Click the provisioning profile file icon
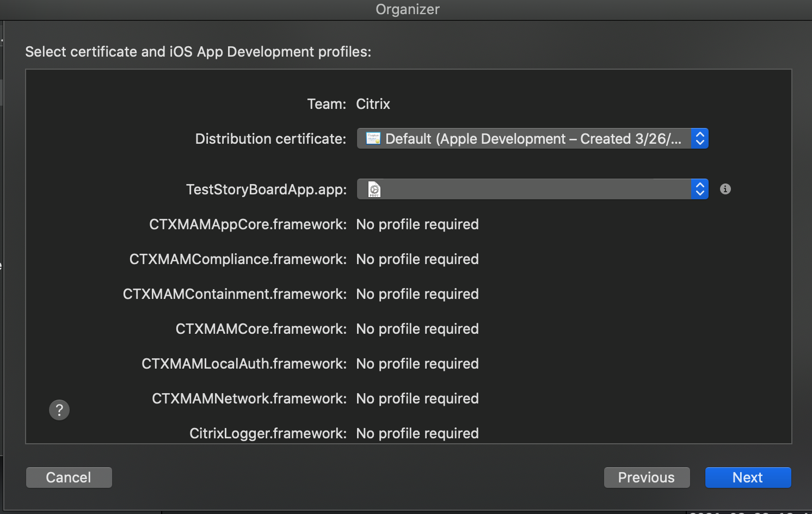Viewport: 812px width, 514px height. (x=374, y=189)
